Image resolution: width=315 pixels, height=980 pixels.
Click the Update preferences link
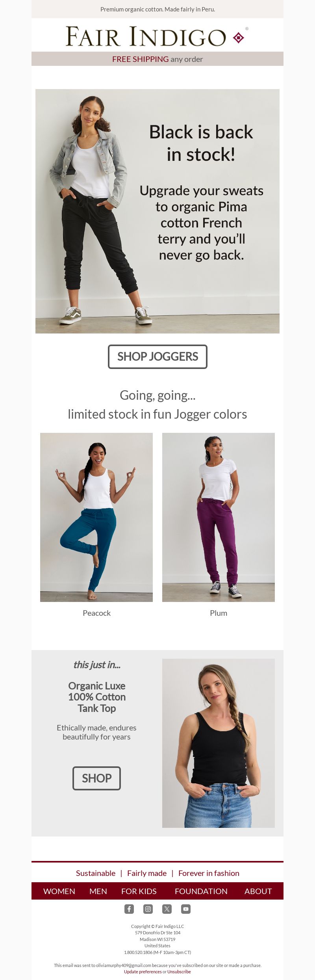click(x=143, y=972)
